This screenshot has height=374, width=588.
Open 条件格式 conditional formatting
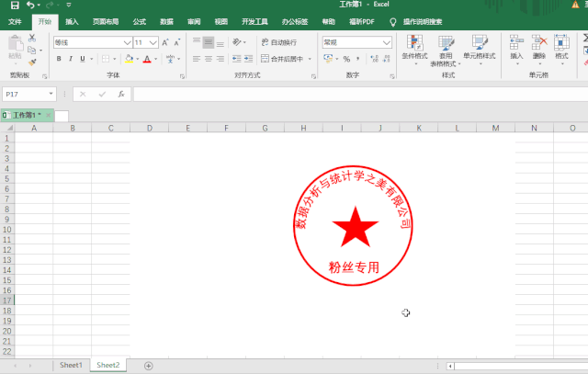[x=414, y=49]
